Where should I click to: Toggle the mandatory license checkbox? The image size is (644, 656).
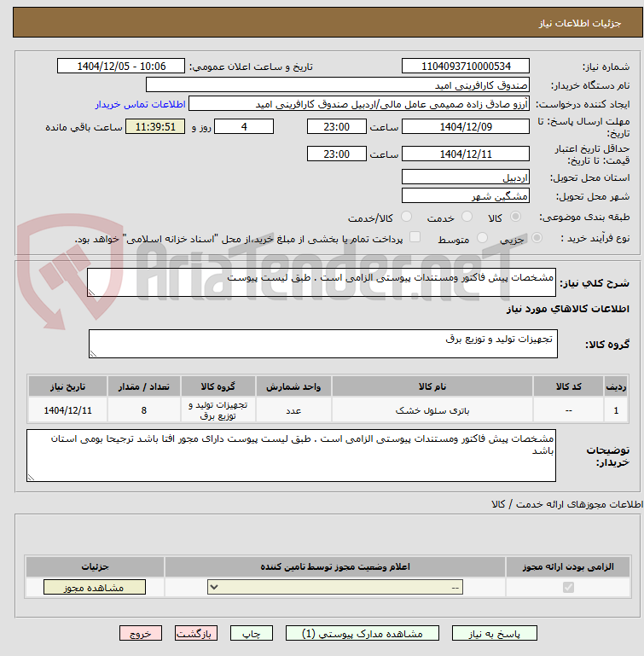568,588
